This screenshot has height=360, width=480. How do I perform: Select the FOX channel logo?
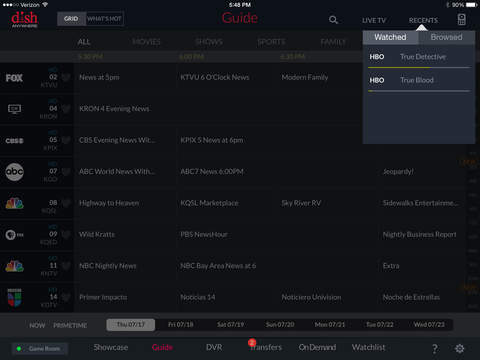click(14, 78)
